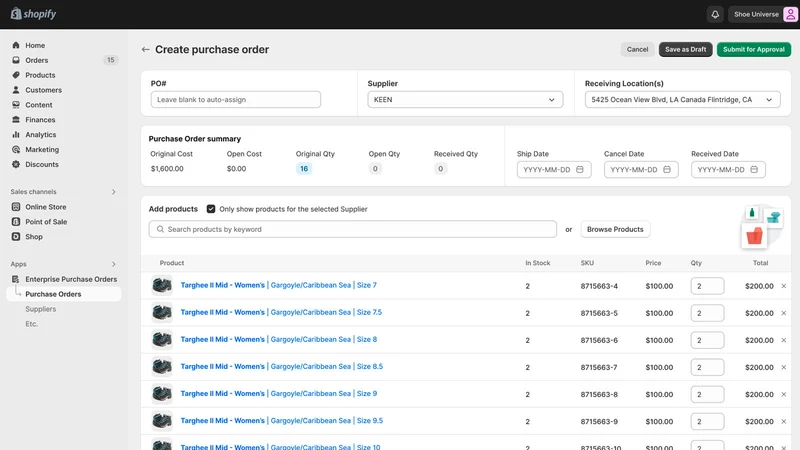The height and width of the screenshot is (450, 800).
Task: Click the Orders count badge 15
Action: pos(111,60)
